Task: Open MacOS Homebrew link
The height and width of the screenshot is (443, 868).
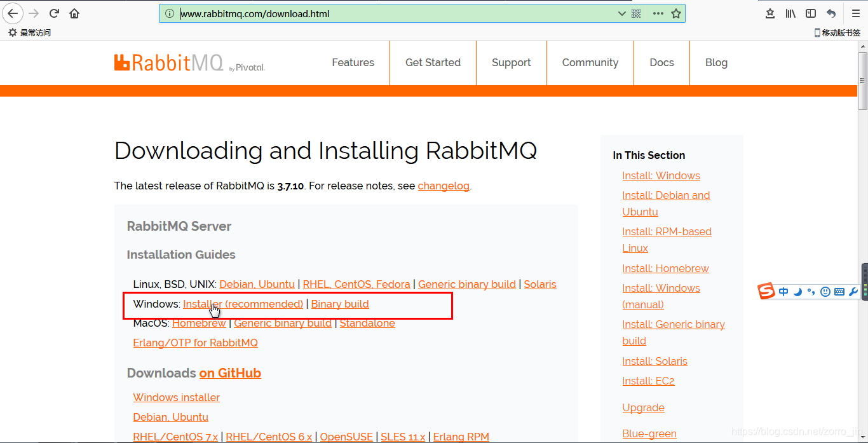Action: click(x=199, y=323)
